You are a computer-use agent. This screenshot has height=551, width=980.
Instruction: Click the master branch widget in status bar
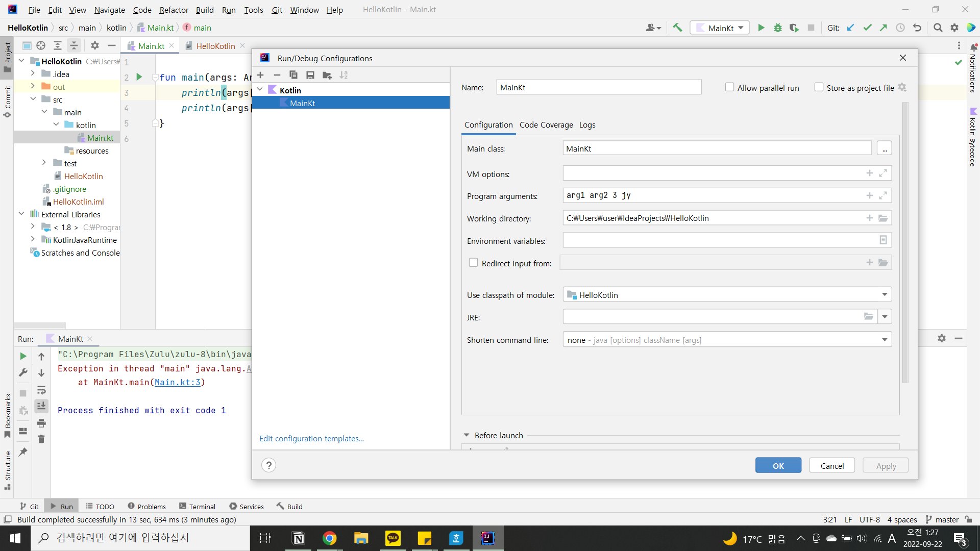(942, 519)
